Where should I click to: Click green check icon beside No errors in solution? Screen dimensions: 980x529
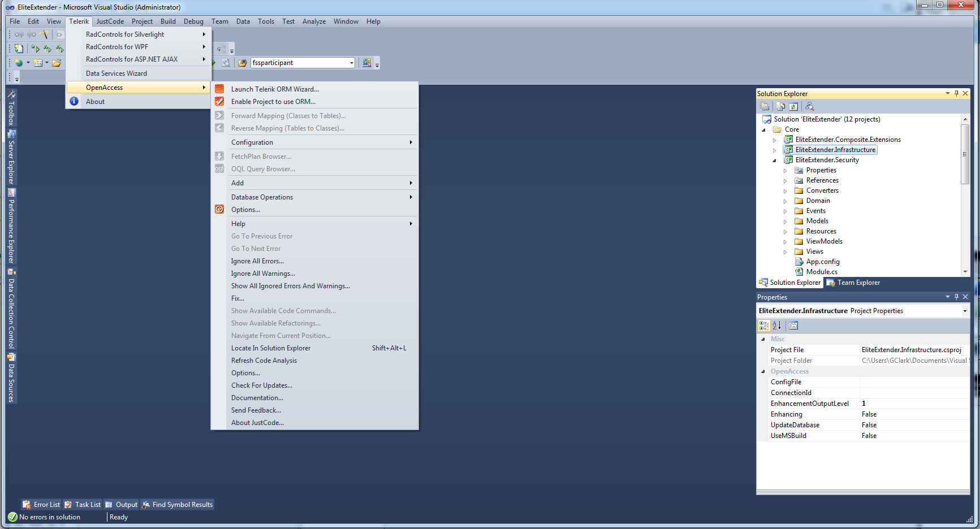tap(12, 517)
